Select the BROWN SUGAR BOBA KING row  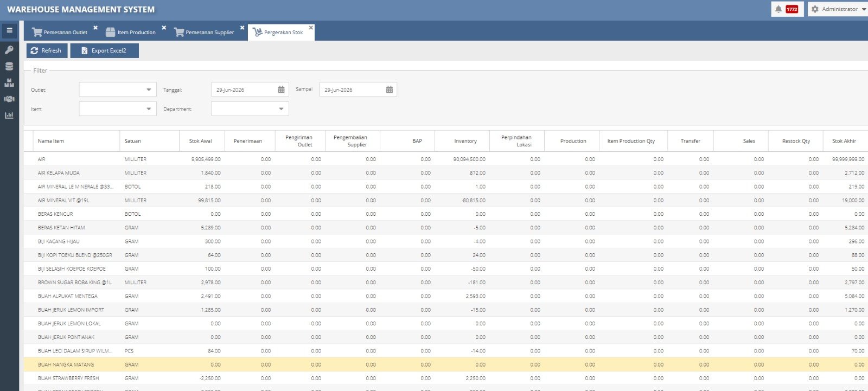tap(446, 283)
